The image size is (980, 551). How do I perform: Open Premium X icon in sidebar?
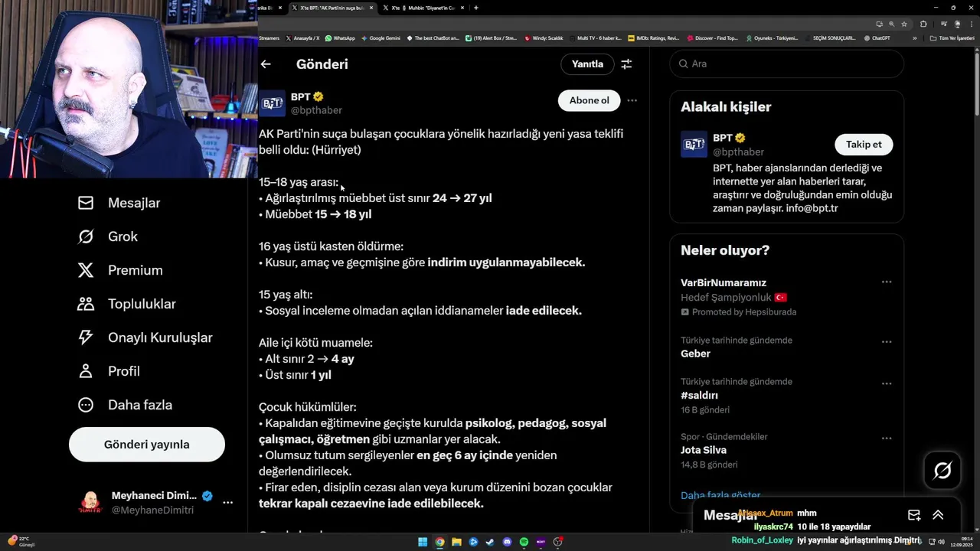pyautogui.click(x=86, y=270)
